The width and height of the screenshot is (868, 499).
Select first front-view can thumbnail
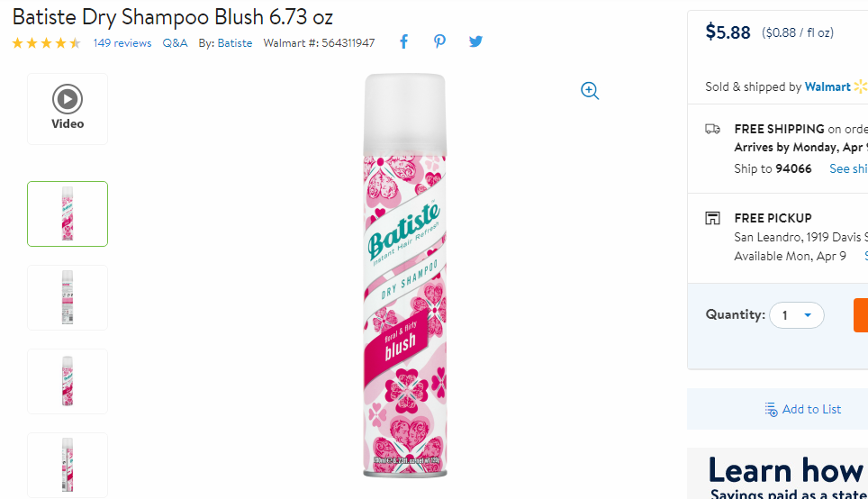[68, 213]
